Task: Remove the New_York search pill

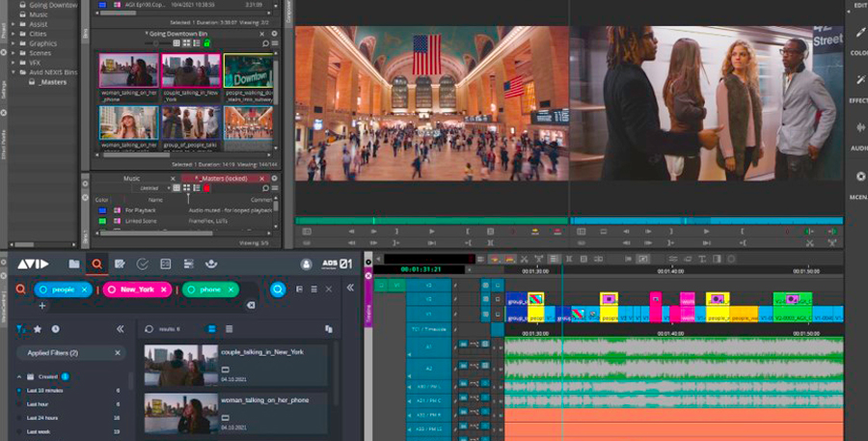Action: click(163, 289)
